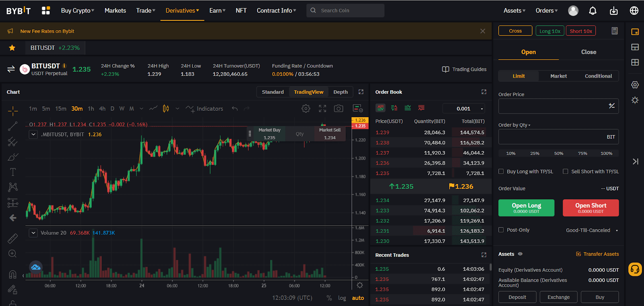Toggle the magnet mode tool

pyautogui.click(x=13, y=274)
